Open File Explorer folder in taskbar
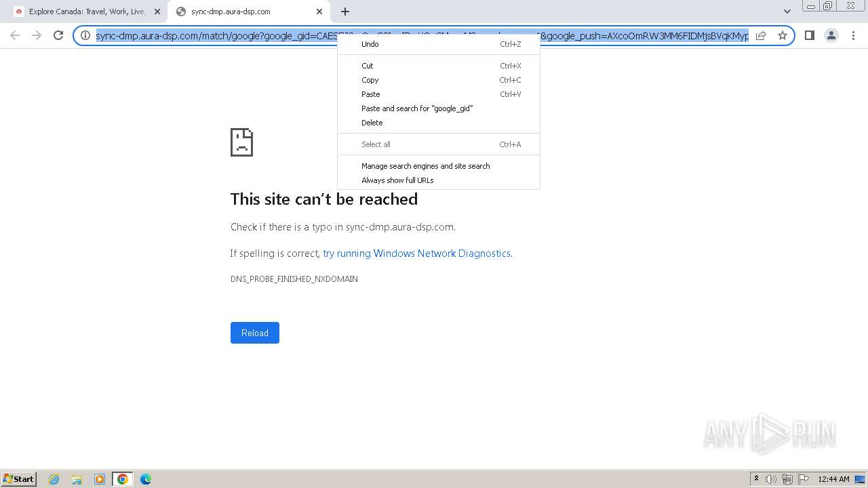868x488 pixels. pos(77,479)
